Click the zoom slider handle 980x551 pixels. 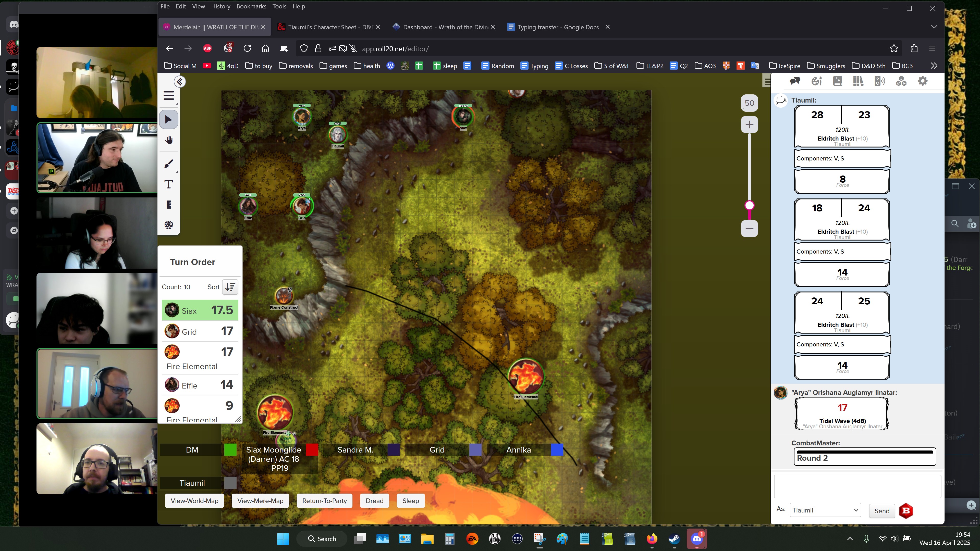[x=750, y=206]
